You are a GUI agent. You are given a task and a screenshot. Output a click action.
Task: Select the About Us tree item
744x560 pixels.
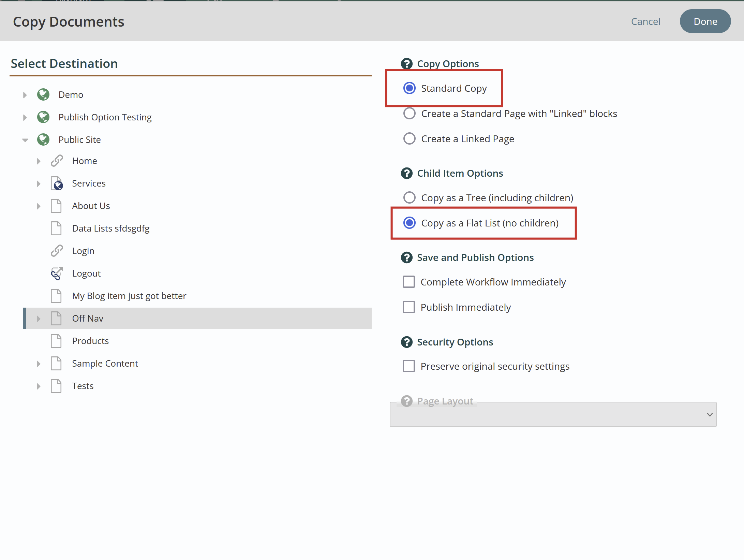pos(91,206)
